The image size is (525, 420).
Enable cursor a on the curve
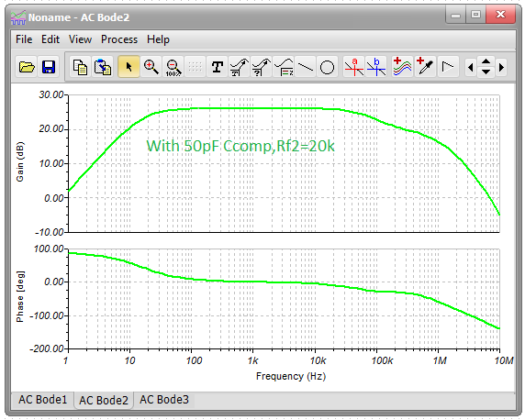point(354,67)
